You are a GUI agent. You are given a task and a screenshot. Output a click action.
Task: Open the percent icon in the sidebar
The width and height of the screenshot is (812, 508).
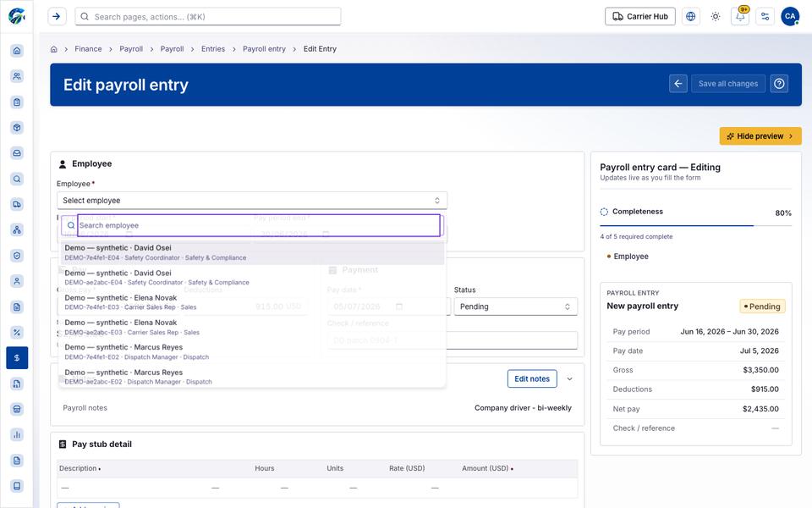[17, 332]
